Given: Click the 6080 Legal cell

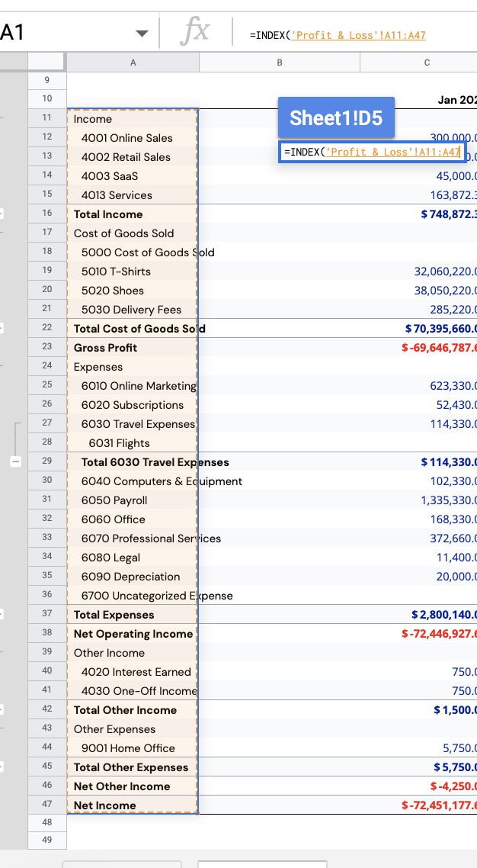Looking at the screenshot, I should coord(133,558).
